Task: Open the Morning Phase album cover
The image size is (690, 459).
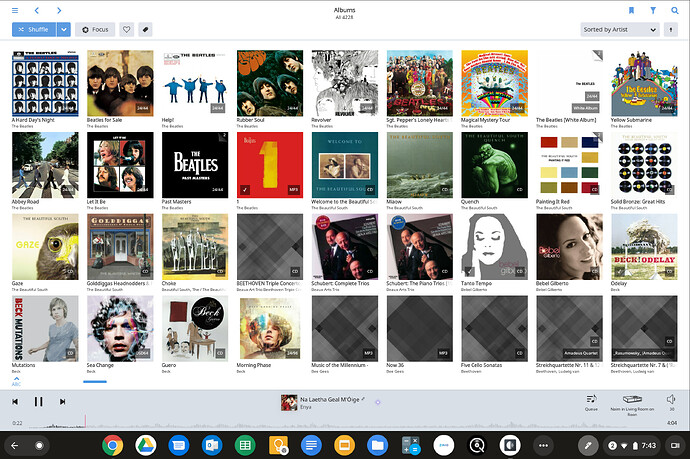Action: coord(270,328)
